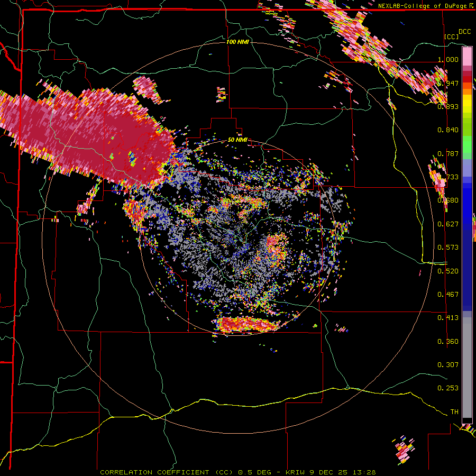The height and width of the screenshot is (476, 476).
Task: Click the 50 NMI range ring label
Action: click(x=237, y=140)
